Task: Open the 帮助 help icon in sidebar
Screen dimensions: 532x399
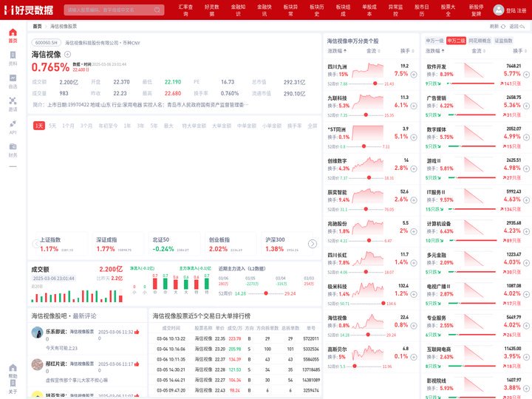Action: tap(13, 371)
